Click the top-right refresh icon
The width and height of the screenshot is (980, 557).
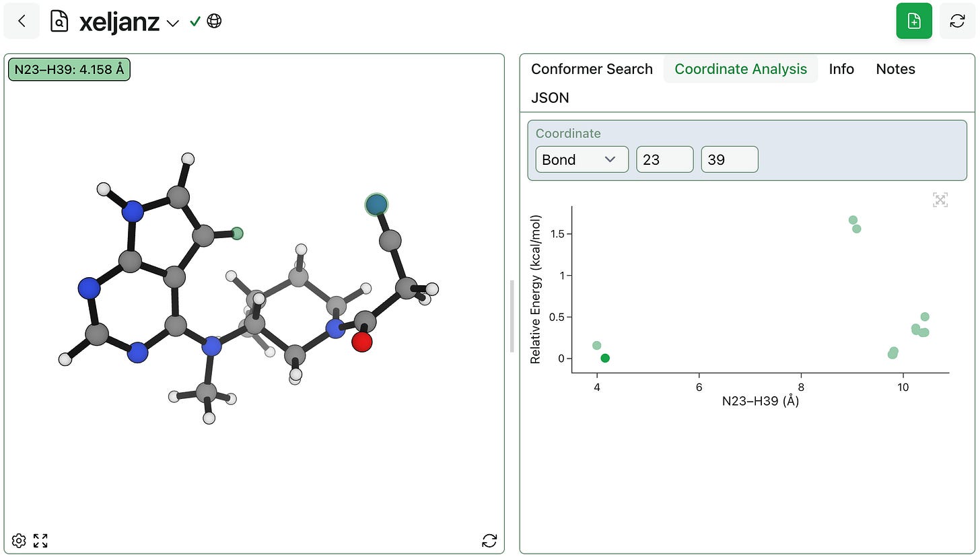click(957, 21)
